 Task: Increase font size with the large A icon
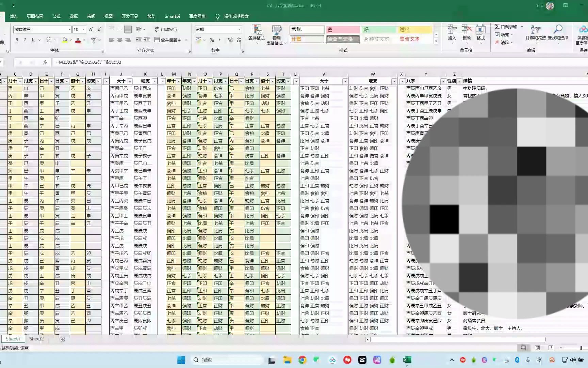coord(91,29)
